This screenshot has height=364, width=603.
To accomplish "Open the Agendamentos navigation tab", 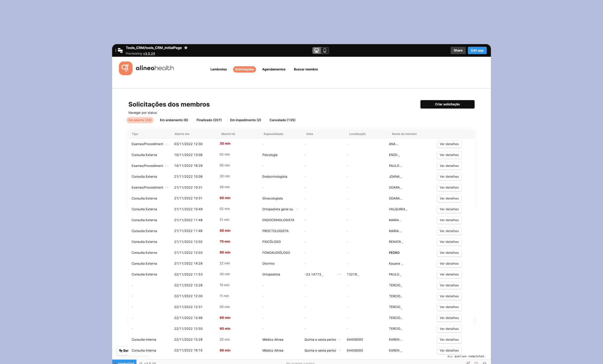I will tap(274, 69).
